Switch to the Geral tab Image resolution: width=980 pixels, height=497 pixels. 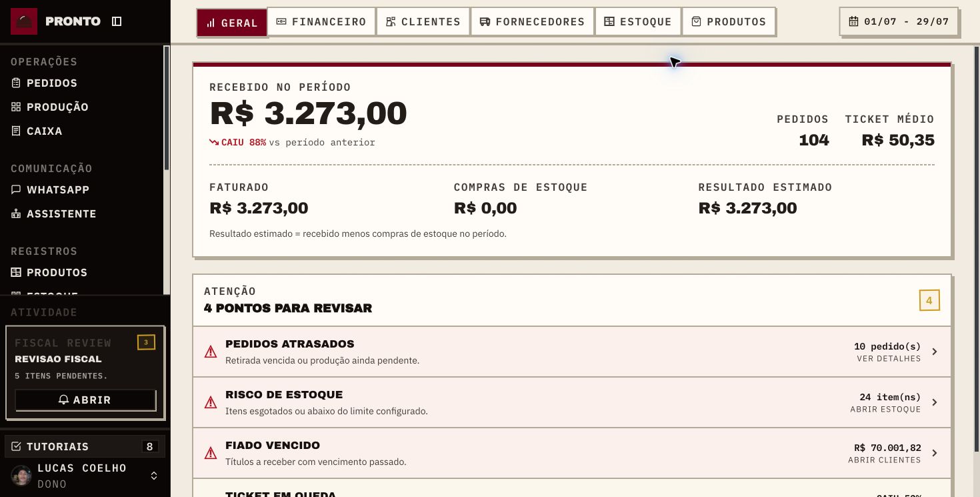click(231, 23)
